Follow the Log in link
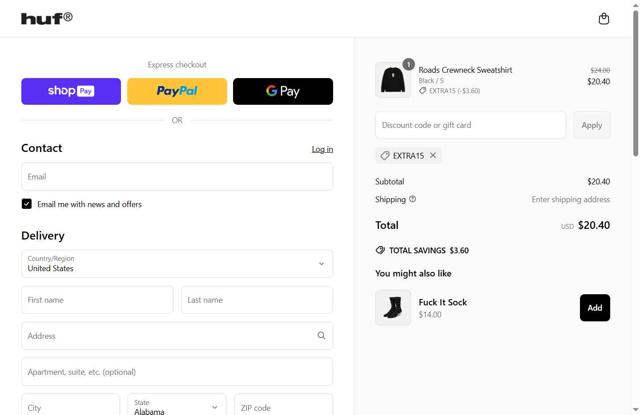This screenshot has width=640, height=415. point(322,149)
